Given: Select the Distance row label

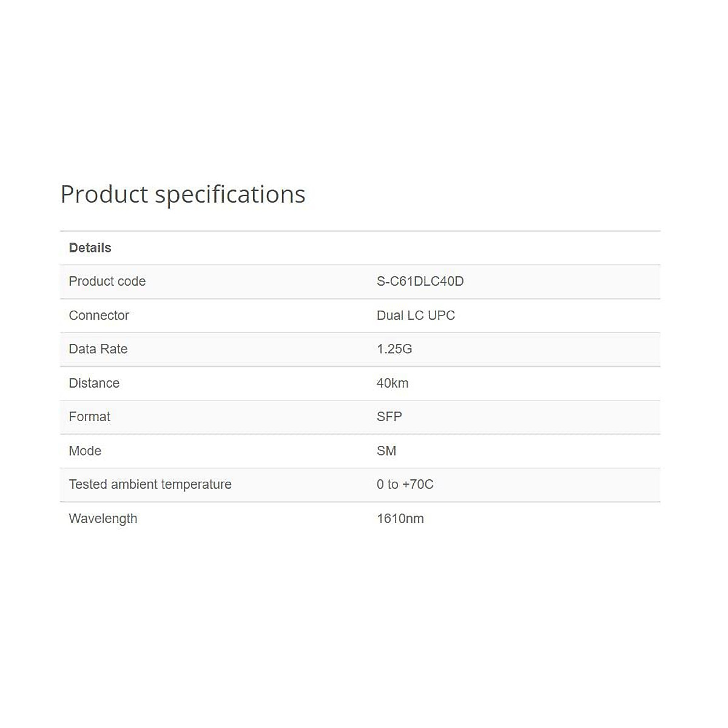Looking at the screenshot, I should tap(94, 383).
